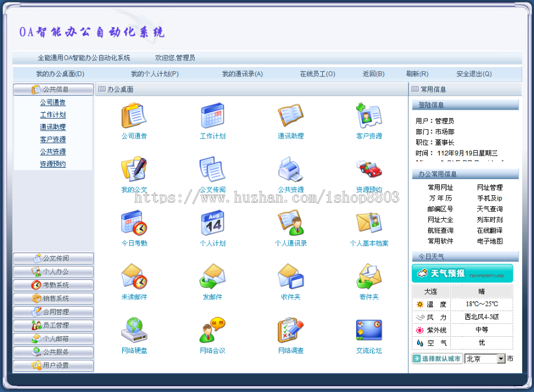The width and height of the screenshot is (534, 392).
Task: Open the 发邮件 send mail icon
Action: pyautogui.click(x=212, y=276)
